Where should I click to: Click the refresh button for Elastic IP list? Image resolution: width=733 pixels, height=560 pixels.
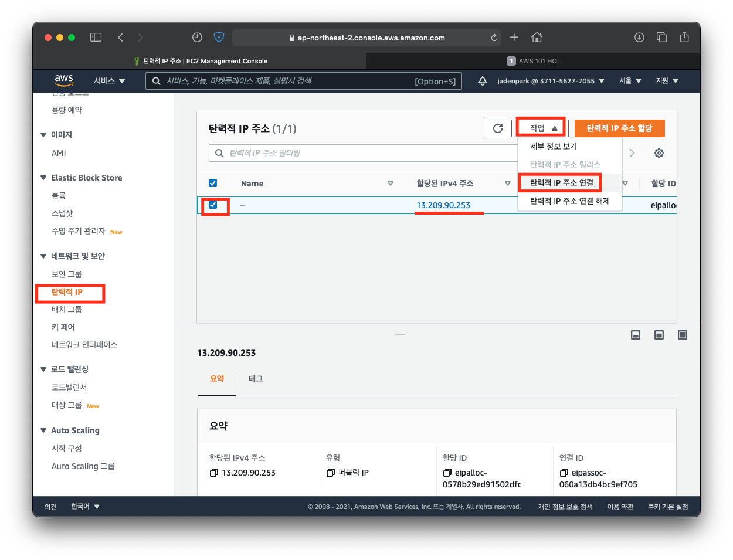[x=498, y=128]
